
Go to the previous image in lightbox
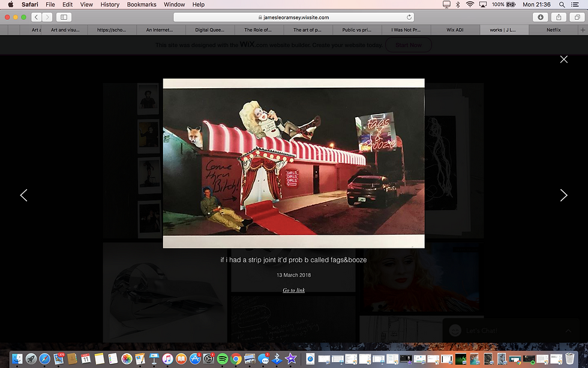(x=23, y=195)
